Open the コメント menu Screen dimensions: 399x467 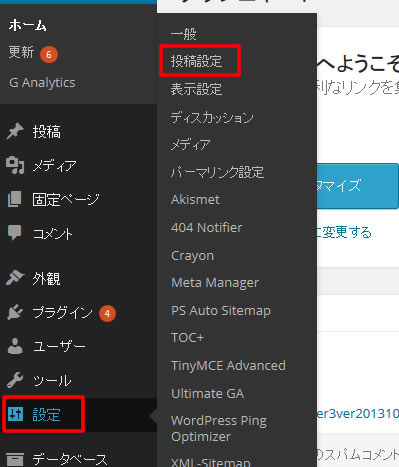tap(53, 233)
